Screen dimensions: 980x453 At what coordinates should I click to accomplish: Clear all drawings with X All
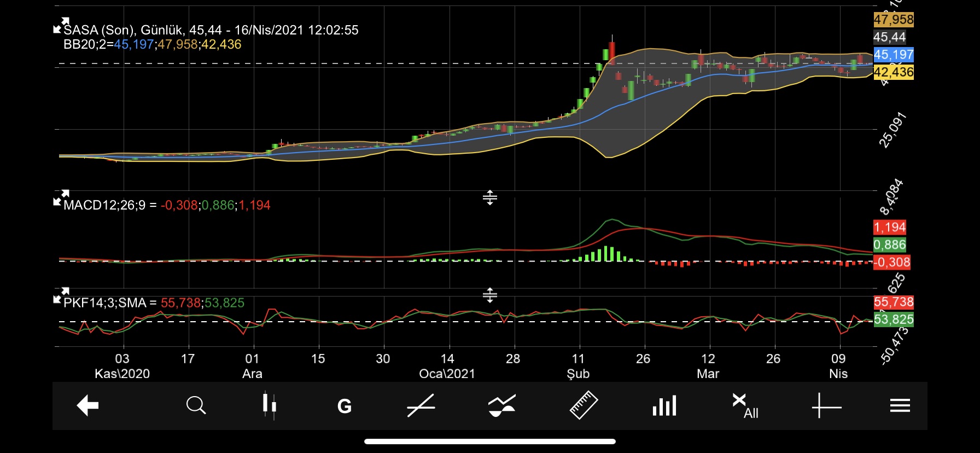tap(745, 406)
